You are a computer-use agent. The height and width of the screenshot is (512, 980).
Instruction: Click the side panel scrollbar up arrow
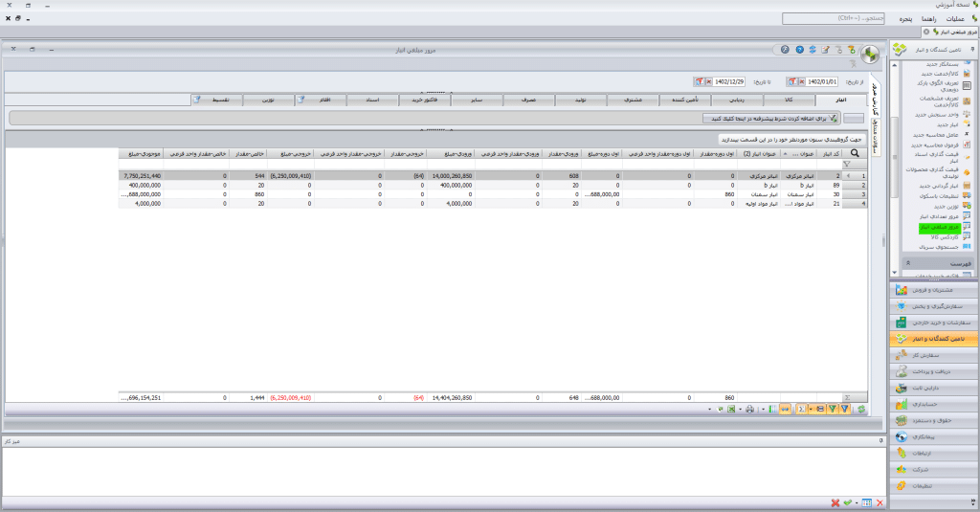point(895,65)
